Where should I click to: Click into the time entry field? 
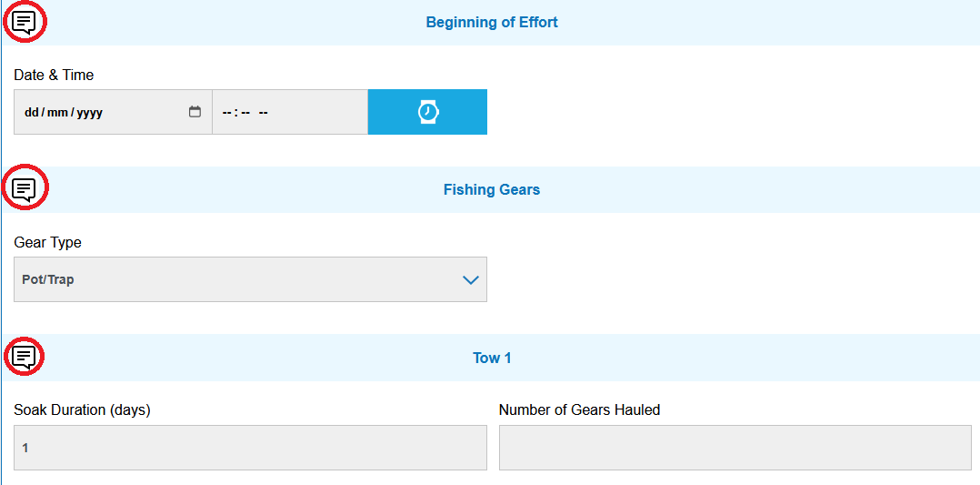pyautogui.click(x=289, y=112)
